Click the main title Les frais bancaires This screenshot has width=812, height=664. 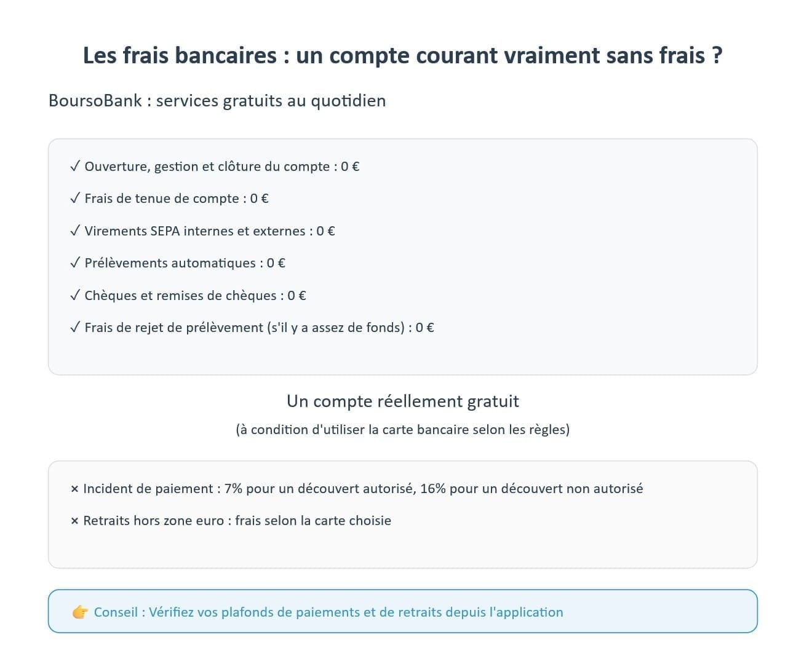coord(402,55)
